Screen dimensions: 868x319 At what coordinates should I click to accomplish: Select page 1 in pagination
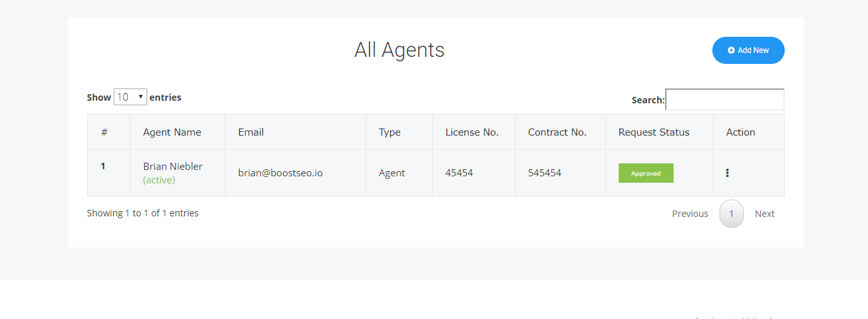(732, 214)
